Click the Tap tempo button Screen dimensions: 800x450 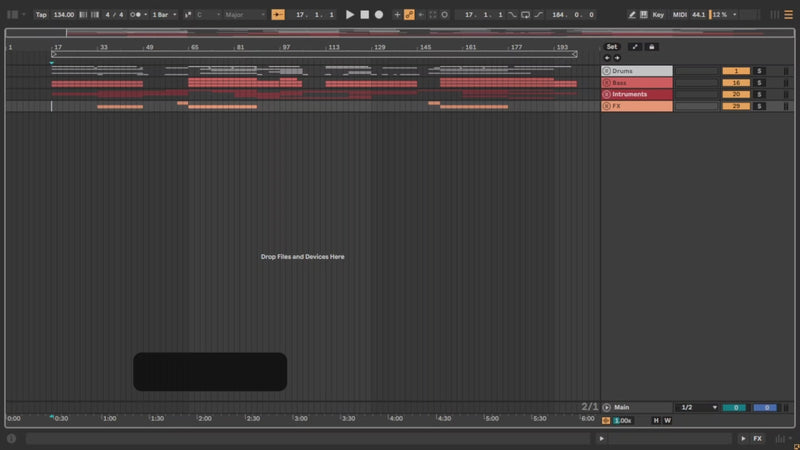click(x=41, y=15)
